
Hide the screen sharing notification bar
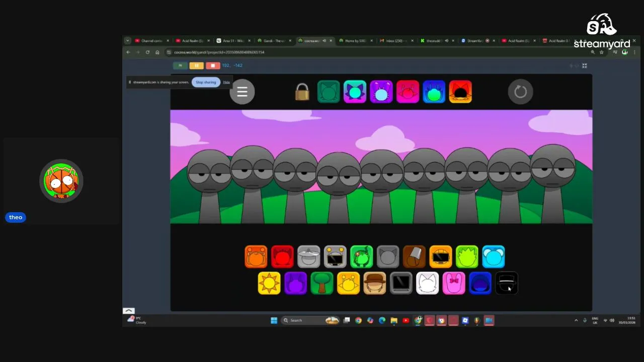tap(226, 82)
